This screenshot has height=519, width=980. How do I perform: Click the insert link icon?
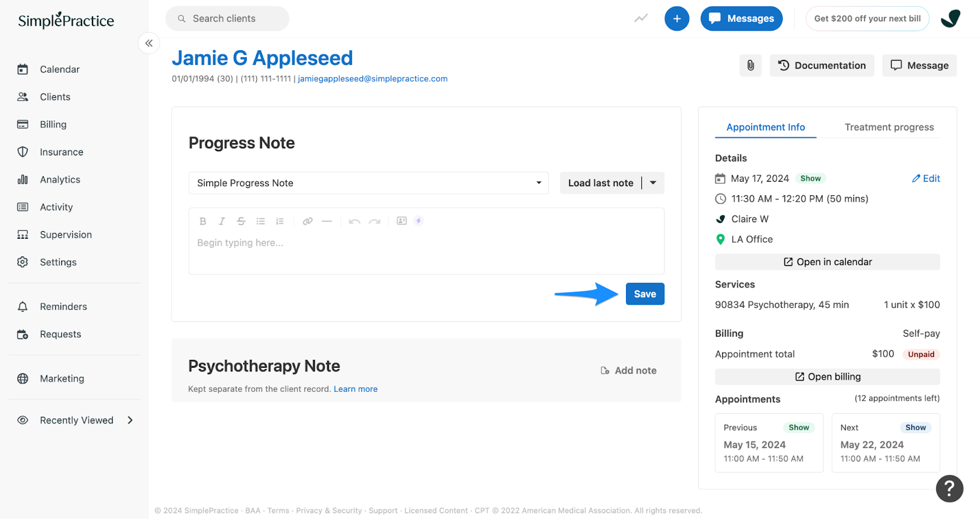pos(307,221)
